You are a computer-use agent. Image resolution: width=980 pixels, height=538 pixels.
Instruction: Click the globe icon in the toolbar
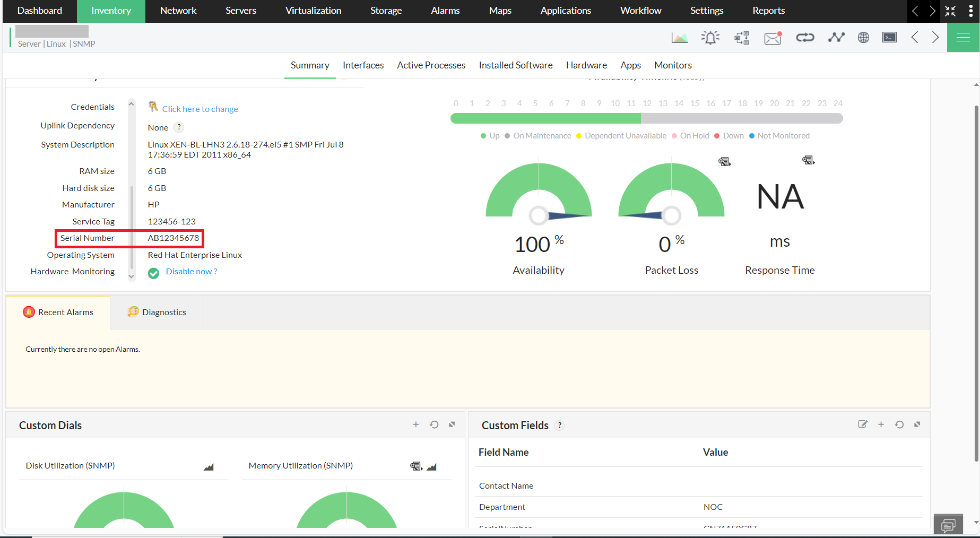(x=863, y=37)
